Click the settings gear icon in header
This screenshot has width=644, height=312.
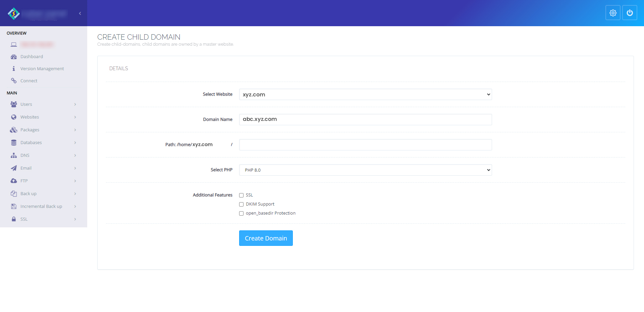point(612,13)
